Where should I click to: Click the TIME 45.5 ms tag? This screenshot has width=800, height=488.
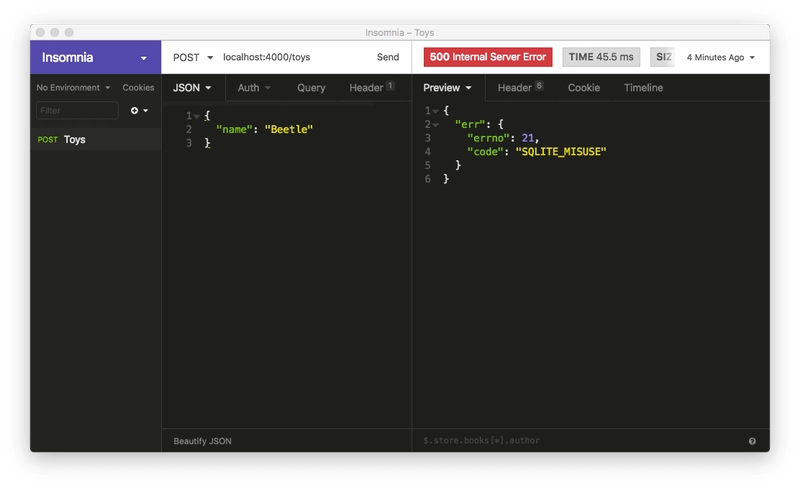pyautogui.click(x=601, y=57)
